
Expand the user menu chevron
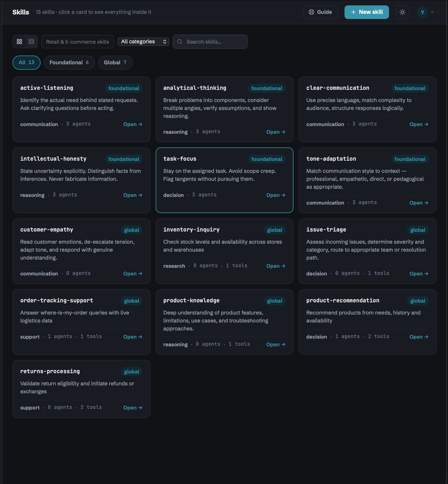click(x=432, y=12)
